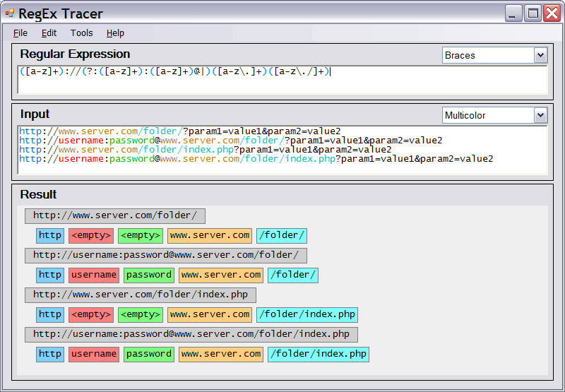Viewport: 565px width, 392px height.
Task: Maximize the RegEx Tracer window
Action: click(533, 13)
